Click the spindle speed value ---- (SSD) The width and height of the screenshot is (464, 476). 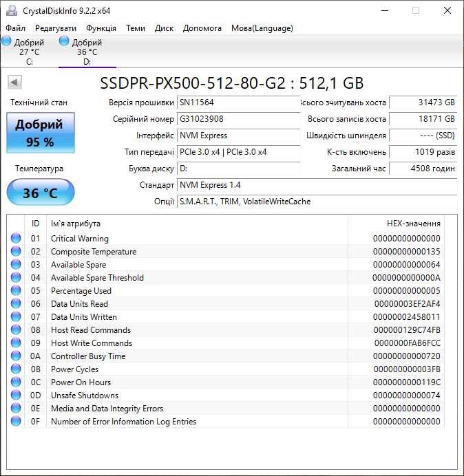pyautogui.click(x=423, y=136)
